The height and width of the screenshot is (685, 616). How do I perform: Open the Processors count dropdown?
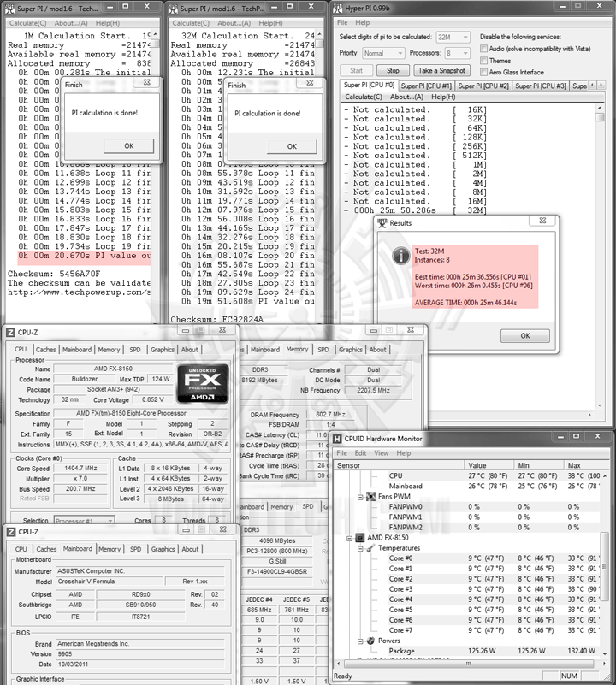(x=457, y=53)
